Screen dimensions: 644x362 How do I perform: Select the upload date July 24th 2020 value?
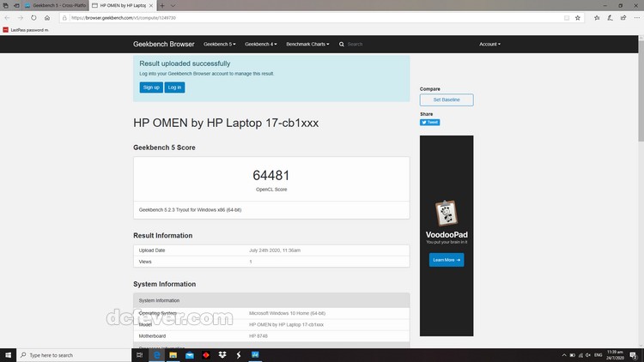pos(275,250)
